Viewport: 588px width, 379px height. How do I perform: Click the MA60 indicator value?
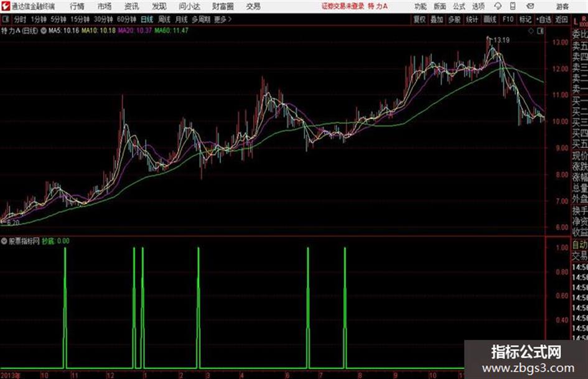[171, 30]
